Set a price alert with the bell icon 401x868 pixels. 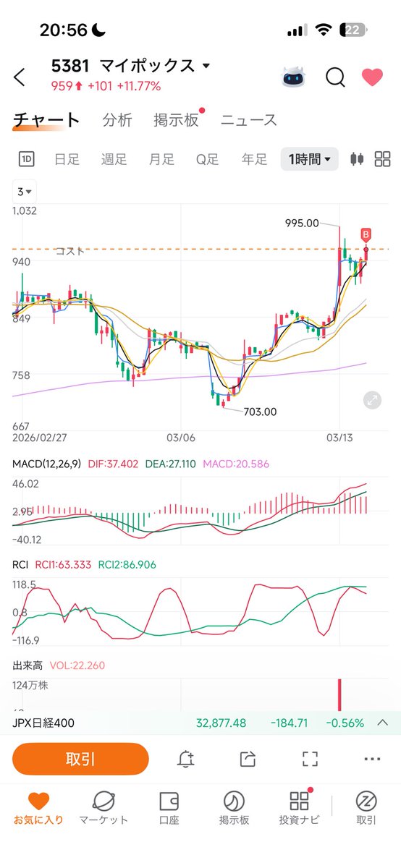tap(186, 759)
